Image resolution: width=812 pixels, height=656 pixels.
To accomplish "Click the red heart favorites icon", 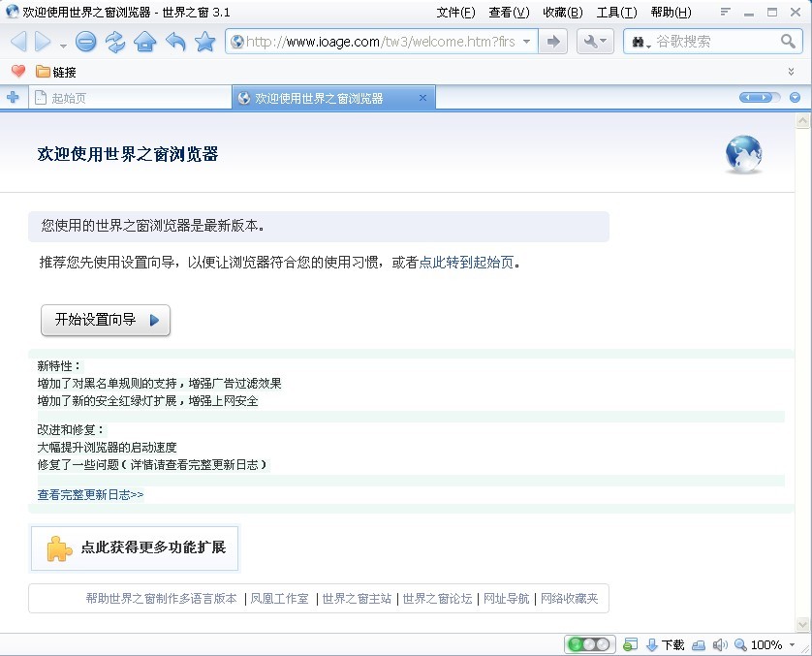I will [18, 72].
